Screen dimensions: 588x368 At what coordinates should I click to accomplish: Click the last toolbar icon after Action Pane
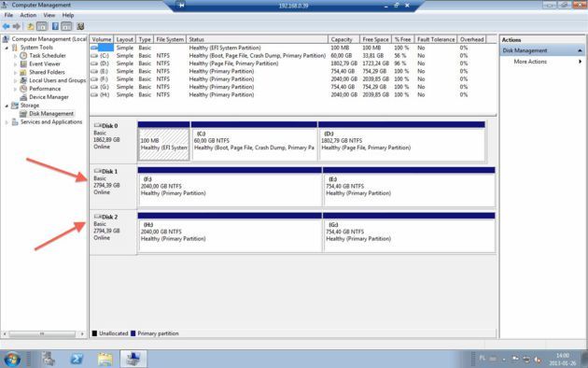pos(80,26)
